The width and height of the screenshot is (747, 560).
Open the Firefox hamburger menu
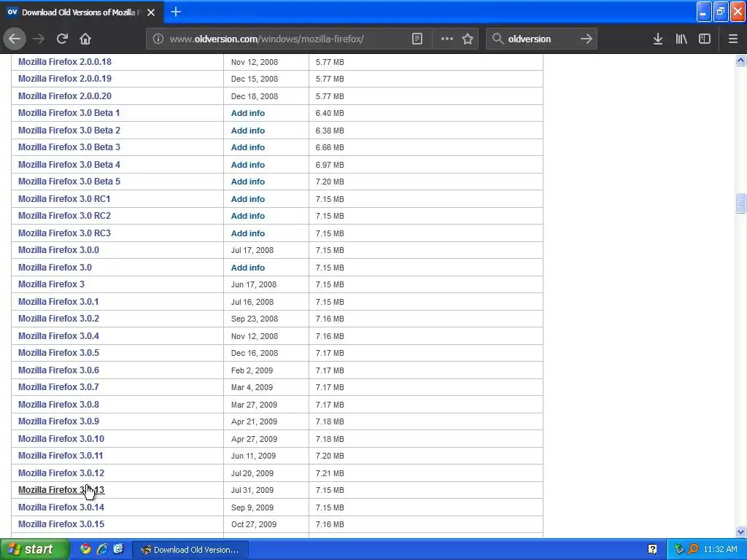(x=733, y=39)
